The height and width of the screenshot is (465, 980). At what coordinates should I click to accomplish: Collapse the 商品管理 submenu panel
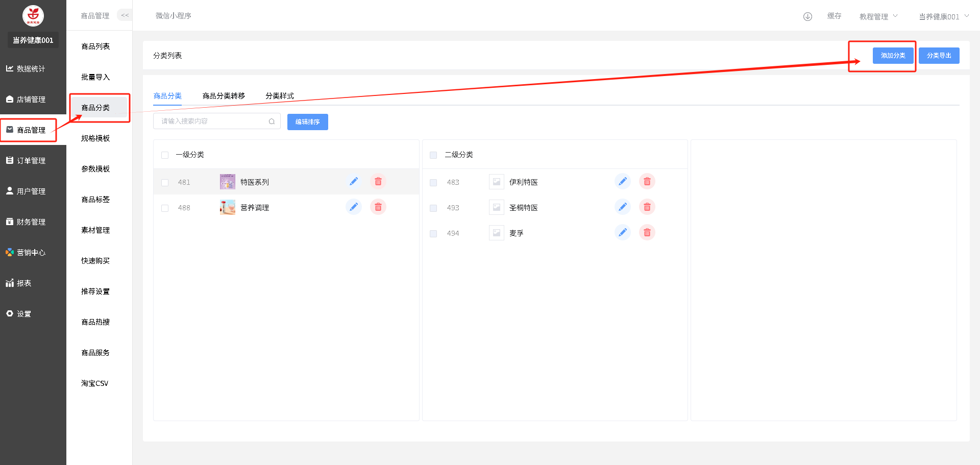[125, 15]
